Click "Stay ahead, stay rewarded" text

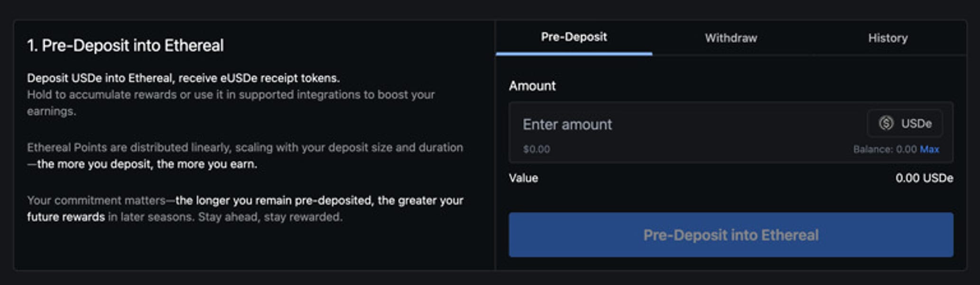coord(270,217)
